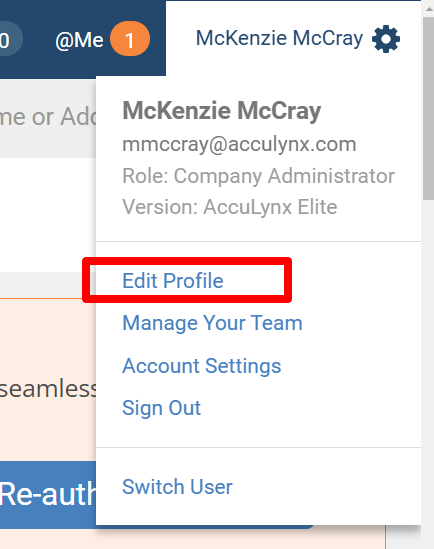Click the mmccray@acculynx.com email text
Screen dimensions: 434x549
(239, 144)
